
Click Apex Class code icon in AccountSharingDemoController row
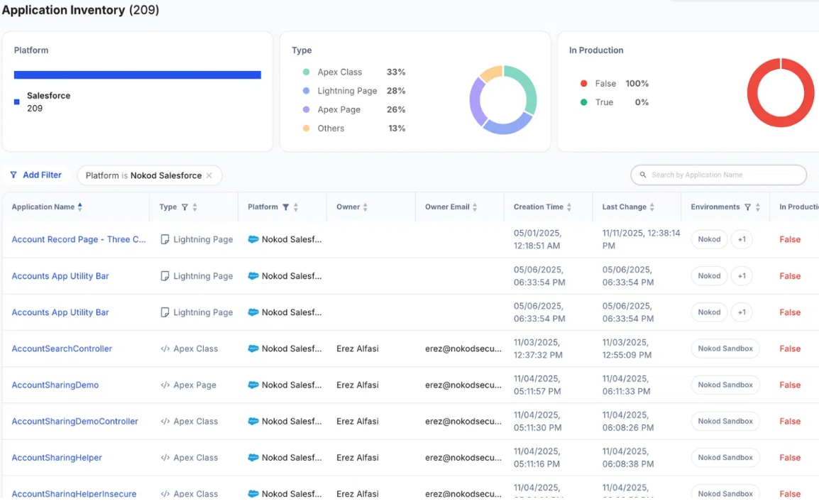point(165,422)
